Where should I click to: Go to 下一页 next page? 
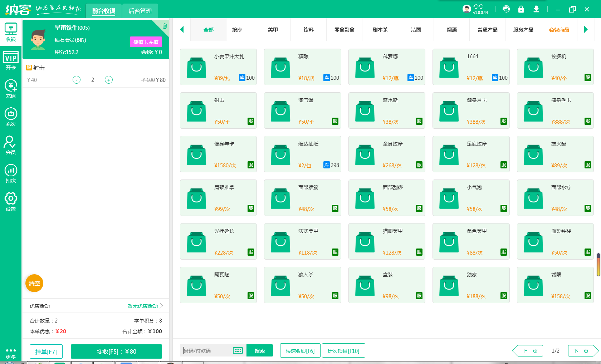583,351
